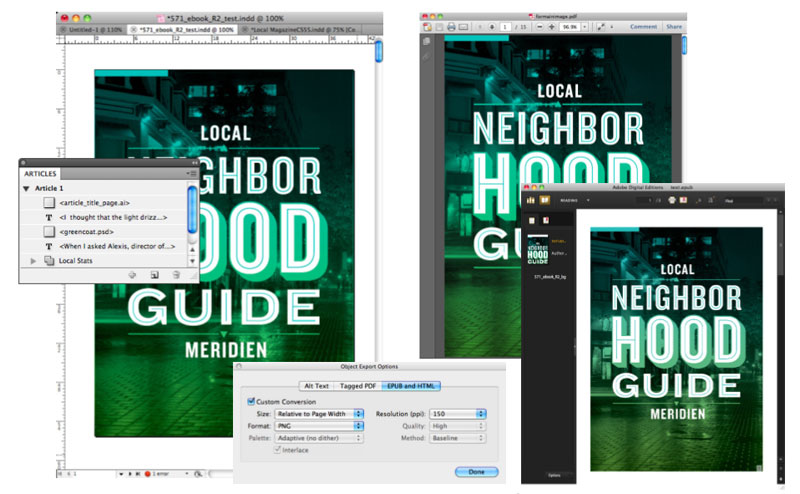Toggle the Custom Conversion checkbox
This screenshot has height=494, width=800.
click(x=251, y=402)
